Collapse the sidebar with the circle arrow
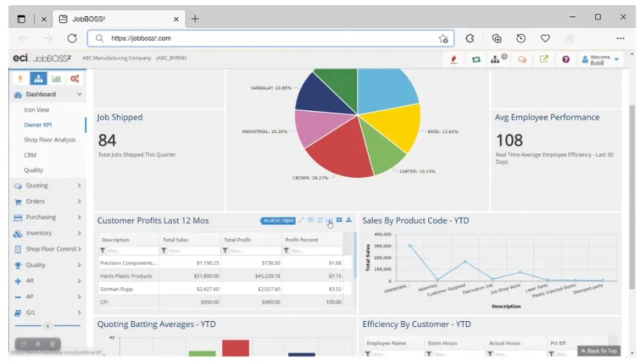The width and height of the screenshot is (640, 364). click(47, 326)
